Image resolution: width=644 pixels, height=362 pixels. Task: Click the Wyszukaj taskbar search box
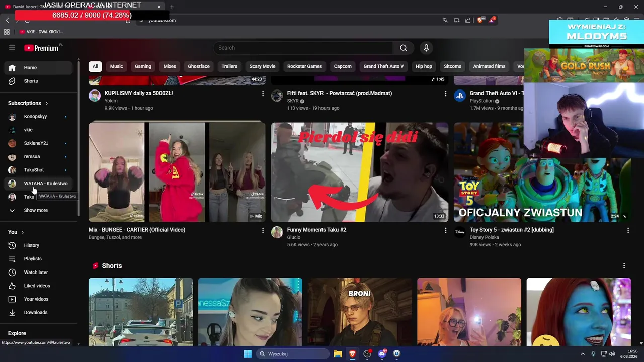click(292, 354)
